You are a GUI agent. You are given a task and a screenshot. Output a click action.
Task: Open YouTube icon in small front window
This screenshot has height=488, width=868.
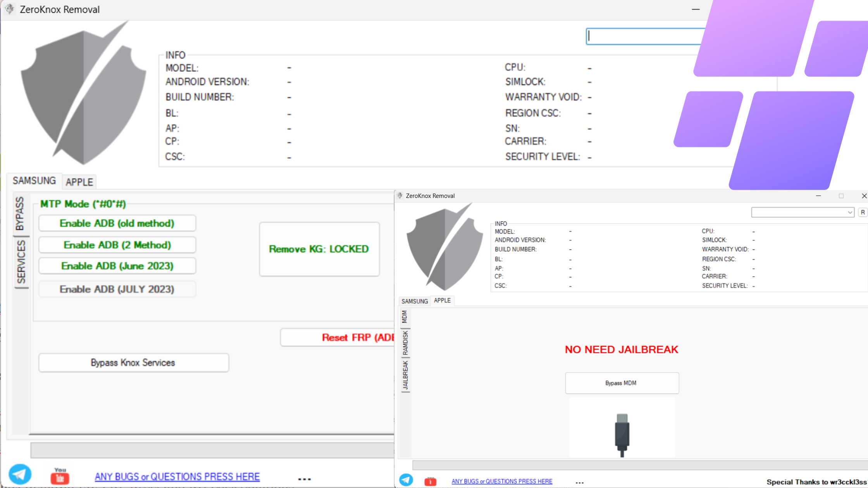point(430,481)
